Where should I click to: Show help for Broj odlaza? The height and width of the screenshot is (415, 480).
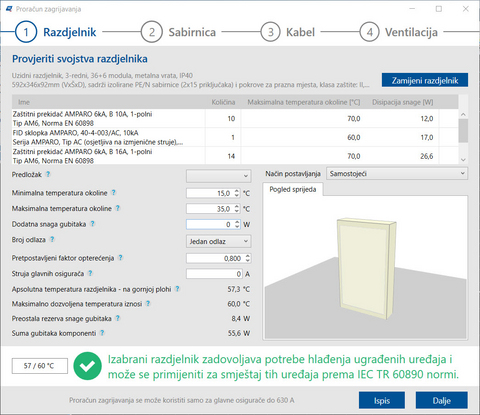click(x=52, y=239)
